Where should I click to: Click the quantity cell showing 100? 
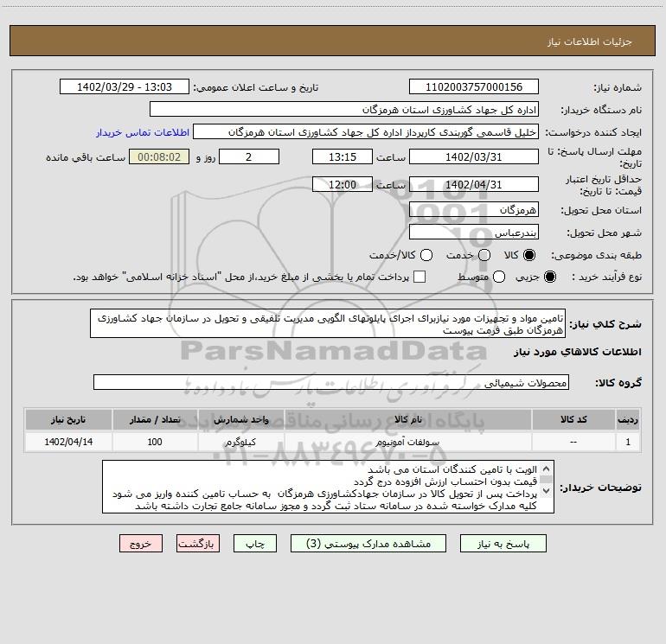[x=155, y=442]
